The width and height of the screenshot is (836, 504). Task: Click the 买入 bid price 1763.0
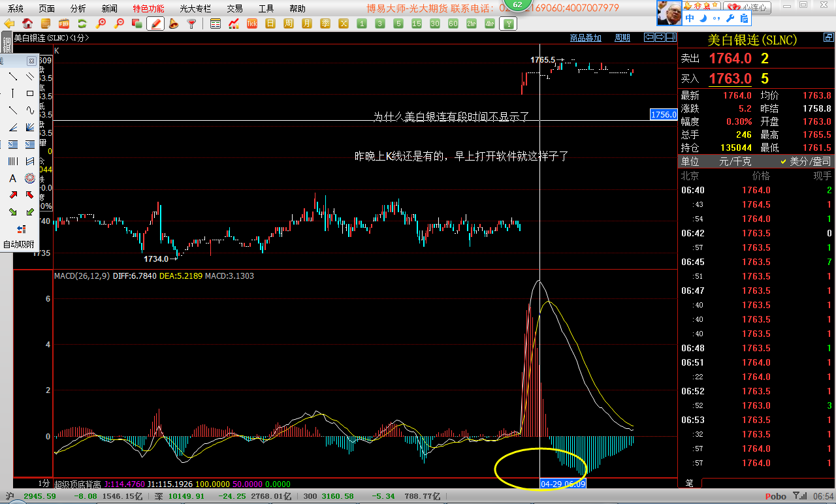coord(730,78)
